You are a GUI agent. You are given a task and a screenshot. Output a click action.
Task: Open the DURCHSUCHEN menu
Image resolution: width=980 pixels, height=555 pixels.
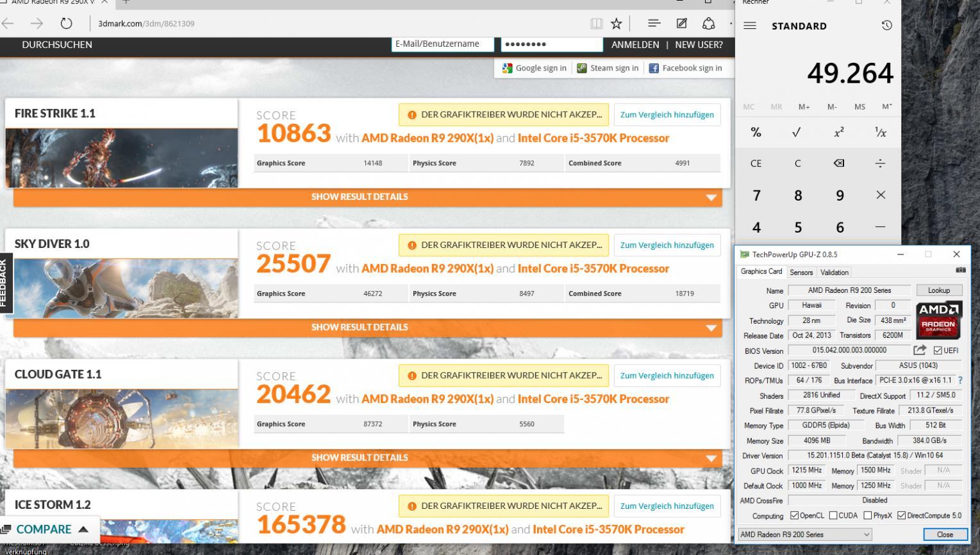tap(57, 45)
